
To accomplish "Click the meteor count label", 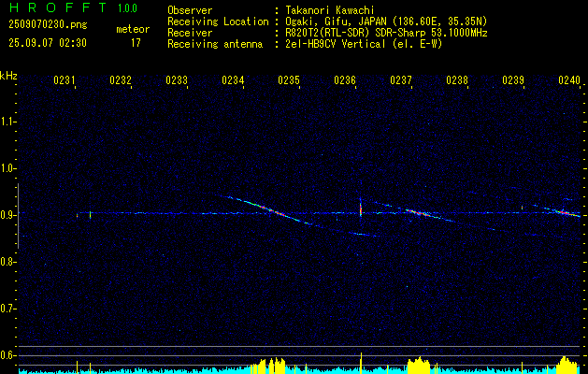I will point(133,29).
